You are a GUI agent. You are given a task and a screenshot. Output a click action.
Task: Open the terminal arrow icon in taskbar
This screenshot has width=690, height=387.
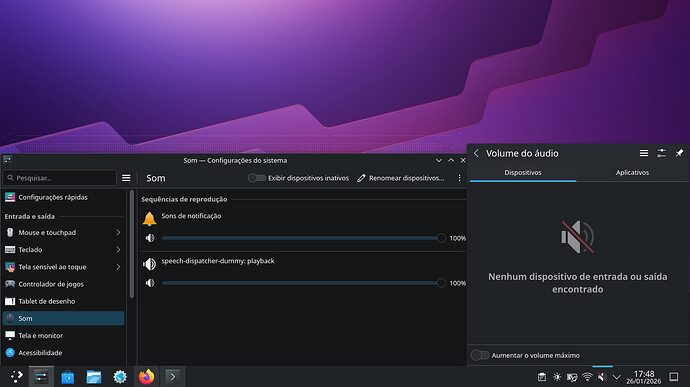point(172,377)
